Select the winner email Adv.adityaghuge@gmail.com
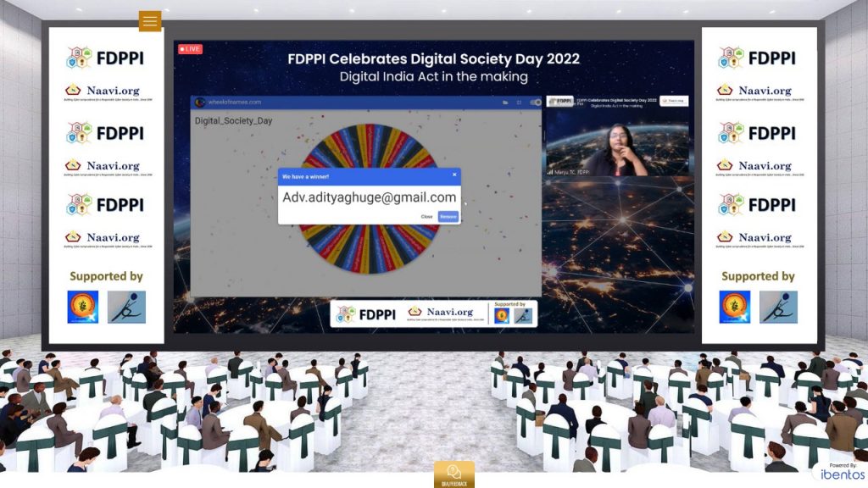Viewport: 868px width, 488px height. coord(370,197)
